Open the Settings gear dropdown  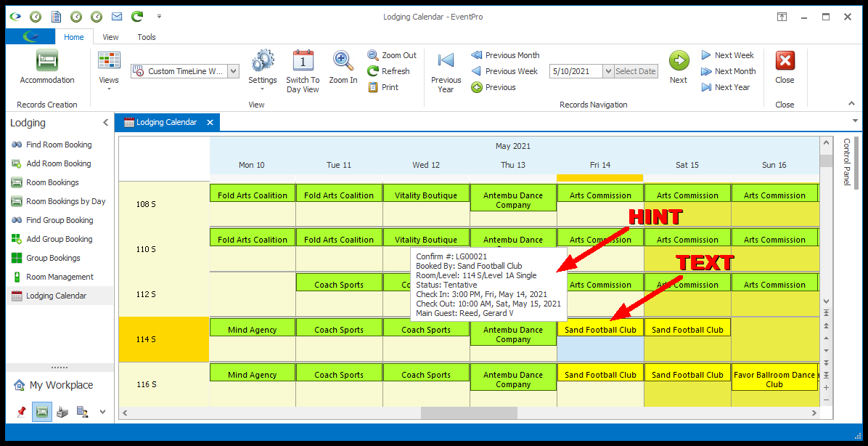pyautogui.click(x=263, y=71)
